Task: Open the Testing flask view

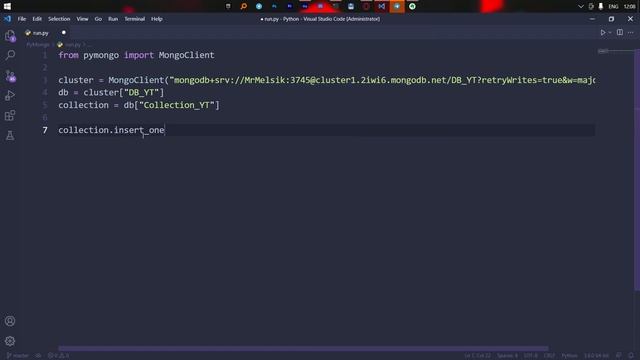Action: point(10,136)
